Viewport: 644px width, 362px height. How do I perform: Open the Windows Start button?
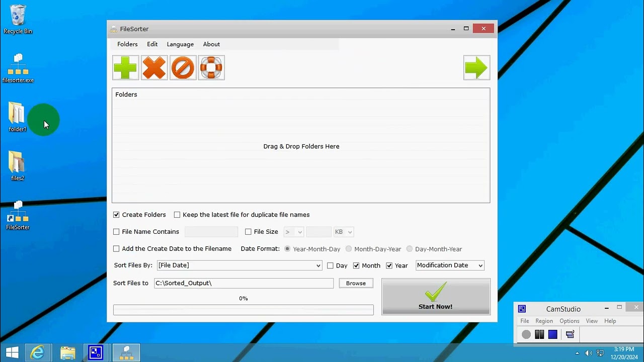click(x=12, y=352)
